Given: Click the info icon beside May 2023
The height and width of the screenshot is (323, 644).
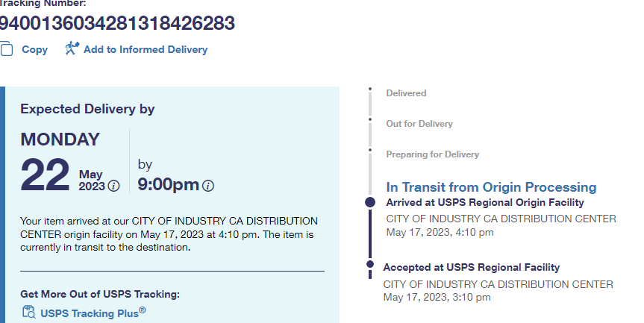Looking at the screenshot, I should pos(114,186).
